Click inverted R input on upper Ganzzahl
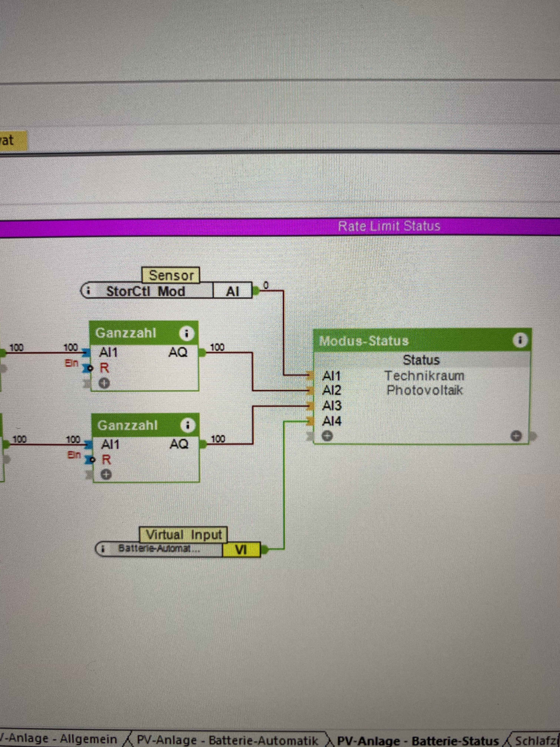 88,368
